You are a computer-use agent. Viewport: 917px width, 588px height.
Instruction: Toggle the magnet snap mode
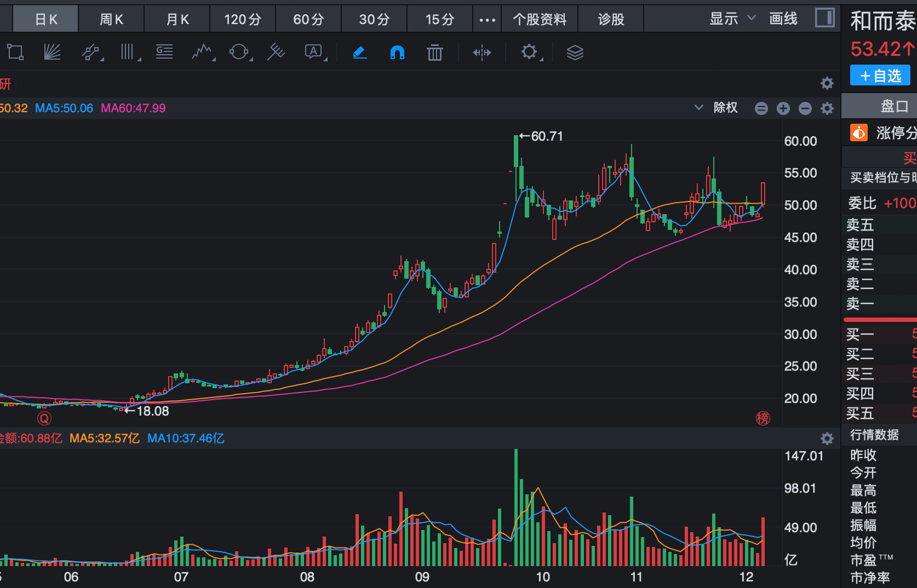[397, 53]
